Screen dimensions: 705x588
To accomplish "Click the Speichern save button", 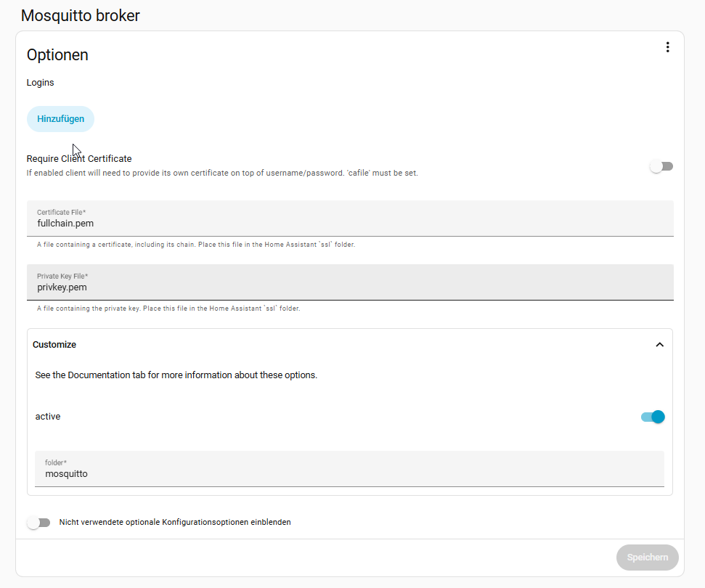I will click(647, 558).
